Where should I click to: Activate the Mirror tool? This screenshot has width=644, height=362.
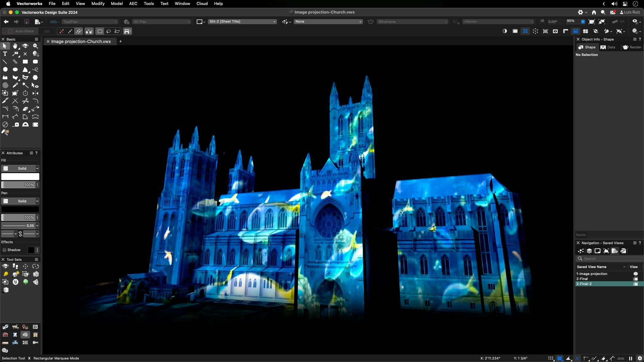35,93
